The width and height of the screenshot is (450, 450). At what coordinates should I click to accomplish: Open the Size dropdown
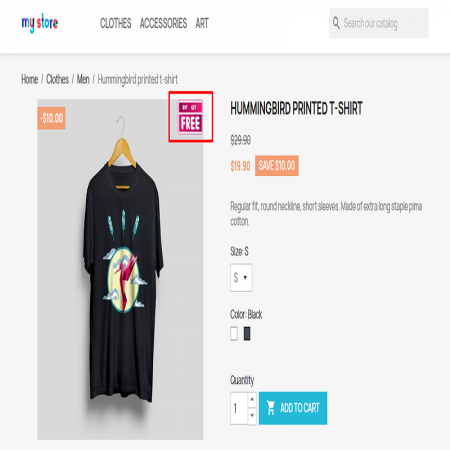tap(241, 277)
